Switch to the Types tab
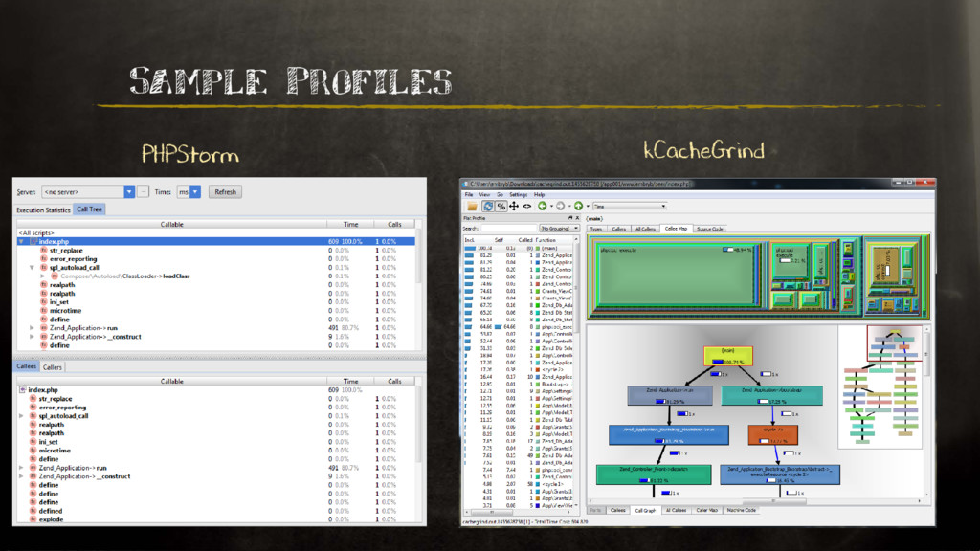 tap(596, 230)
